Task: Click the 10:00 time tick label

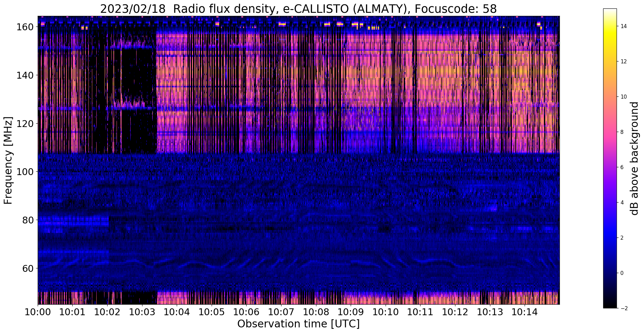Action: coord(38,312)
